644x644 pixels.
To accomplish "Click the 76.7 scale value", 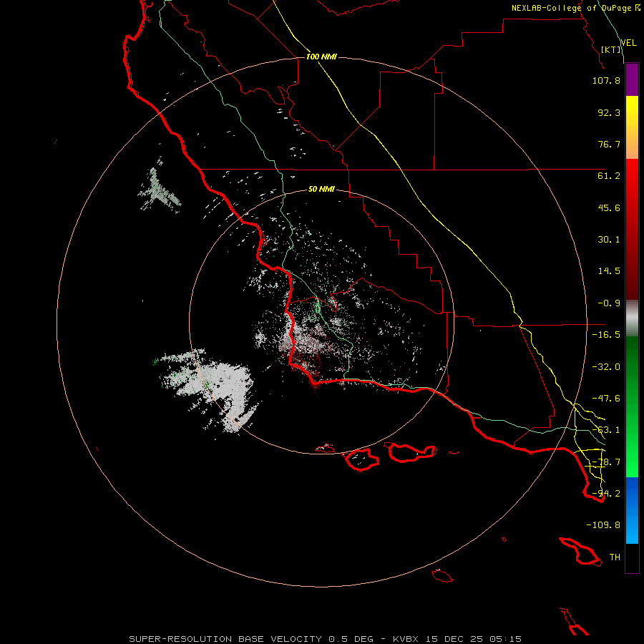I will coord(609,144).
